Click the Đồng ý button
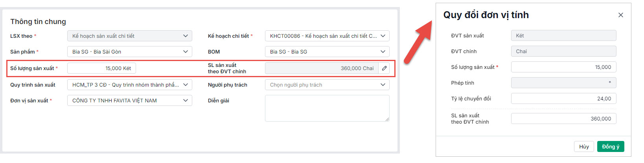This screenshot has height=163, width=644. (x=610, y=146)
